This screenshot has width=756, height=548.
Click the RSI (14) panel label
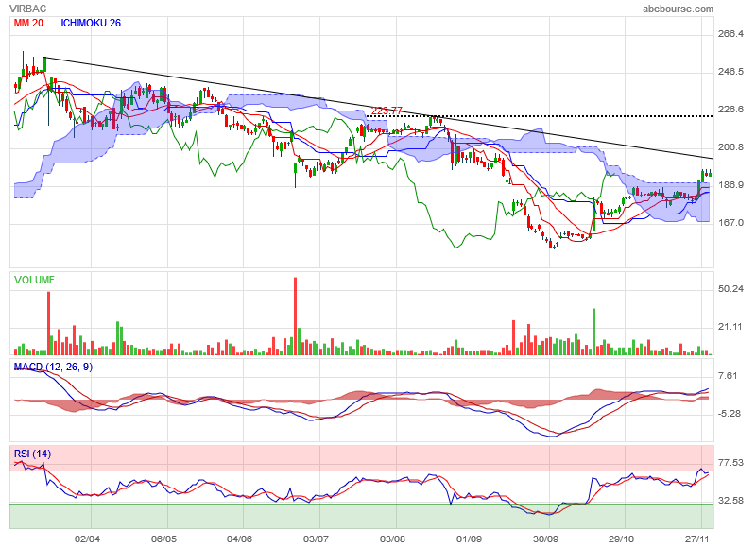coord(32,454)
